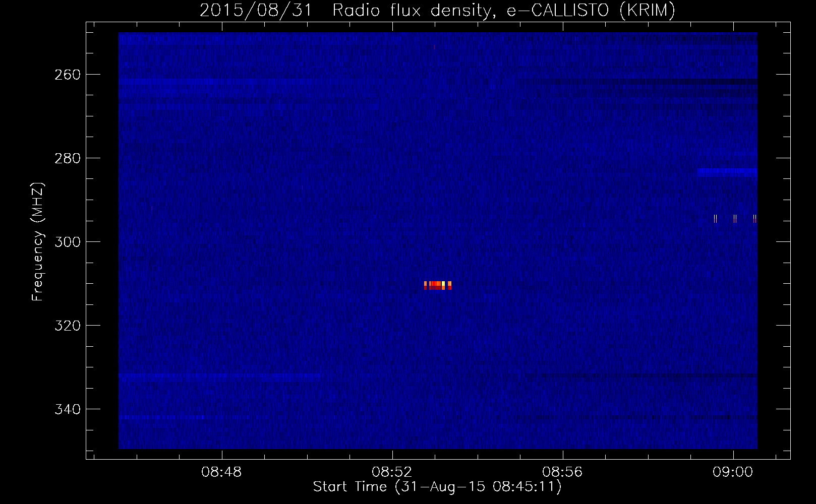Click the 300 frequency tick label

[67, 242]
